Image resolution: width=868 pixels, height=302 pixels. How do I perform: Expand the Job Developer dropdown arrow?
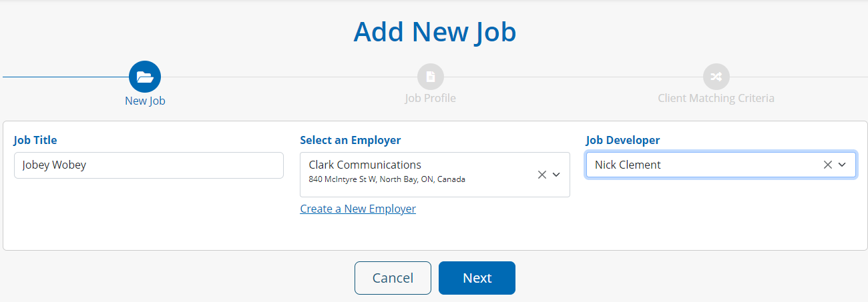842,165
